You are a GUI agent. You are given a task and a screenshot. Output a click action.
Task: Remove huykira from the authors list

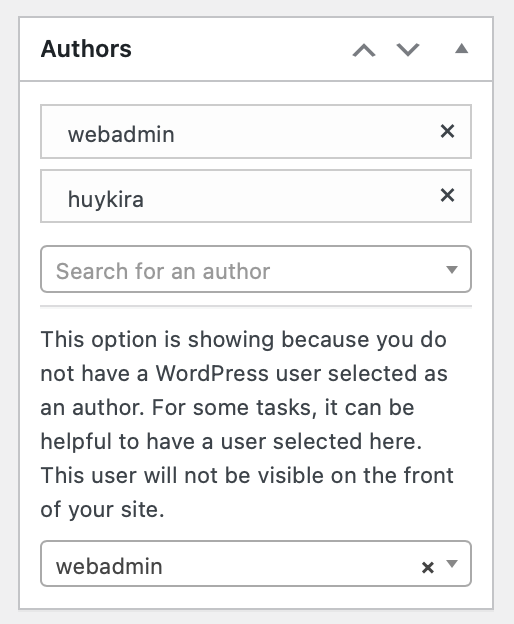tap(447, 195)
